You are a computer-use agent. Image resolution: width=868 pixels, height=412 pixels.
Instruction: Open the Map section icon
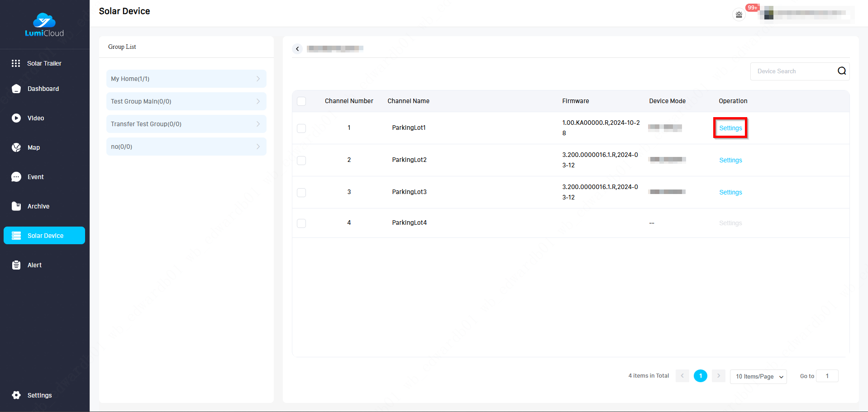point(16,147)
